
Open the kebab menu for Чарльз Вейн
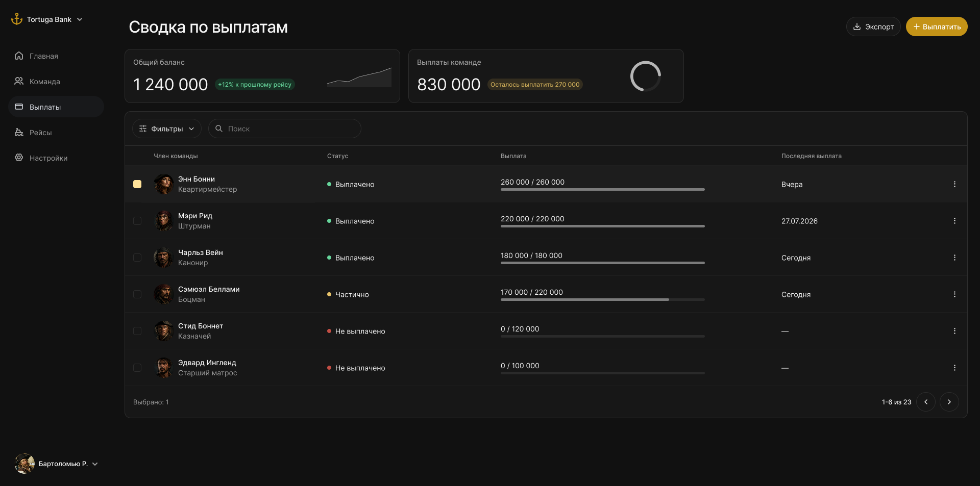[x=954, y=258]
